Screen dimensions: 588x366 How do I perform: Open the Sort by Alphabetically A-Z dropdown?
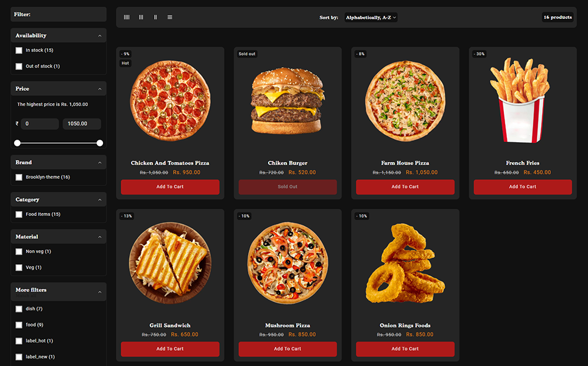tap(371, 17)
